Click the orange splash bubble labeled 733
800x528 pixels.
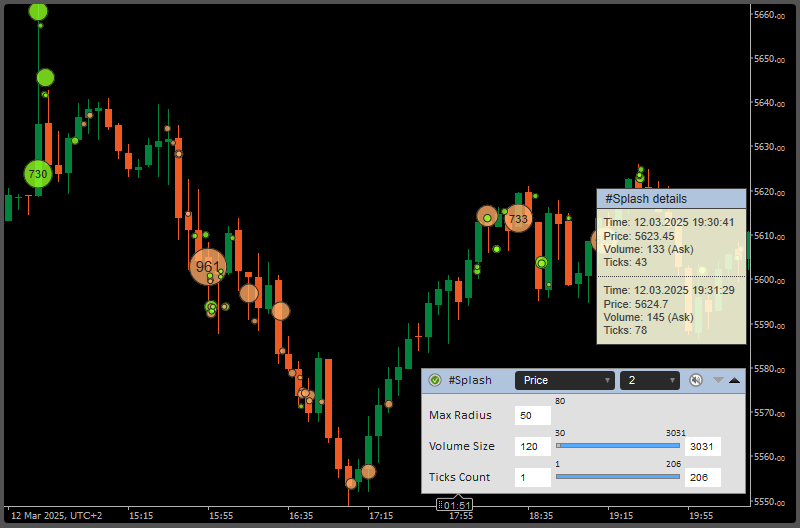518,218
